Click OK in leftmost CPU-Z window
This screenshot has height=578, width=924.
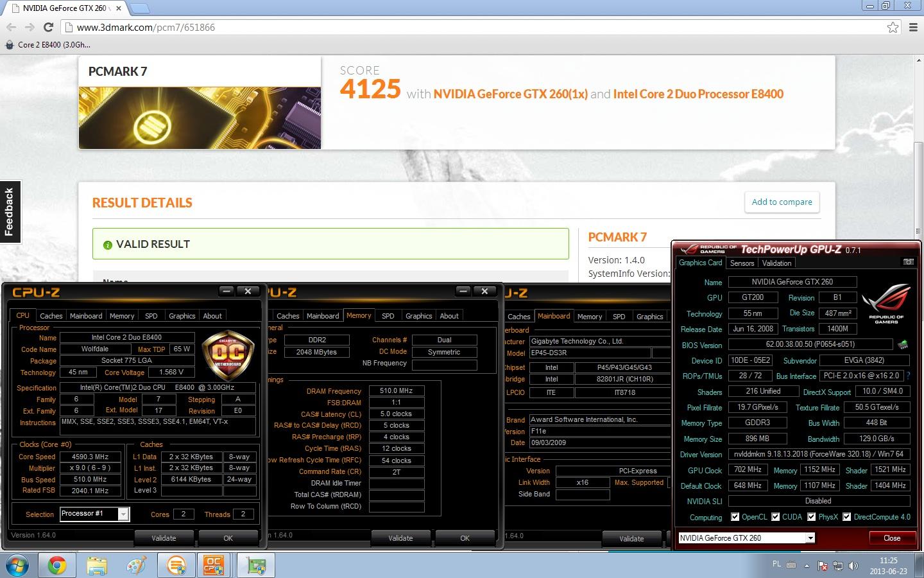pyautogui.click(x=228, y=538)
